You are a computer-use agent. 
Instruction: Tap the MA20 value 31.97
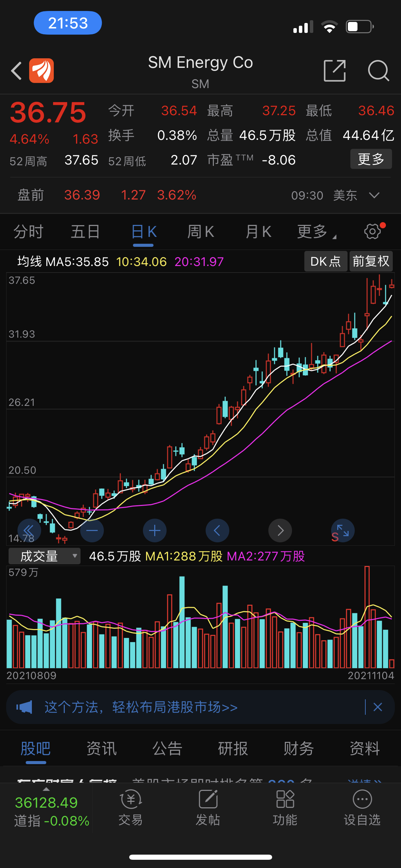[x=199, y=262]
